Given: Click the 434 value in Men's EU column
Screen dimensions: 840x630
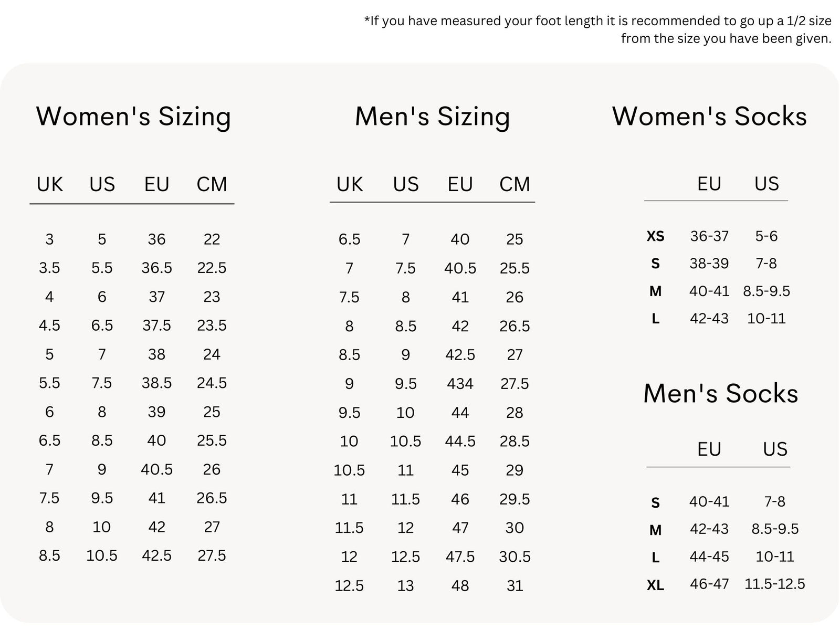Looking at the screenshot, I should (x=460, y=384).
